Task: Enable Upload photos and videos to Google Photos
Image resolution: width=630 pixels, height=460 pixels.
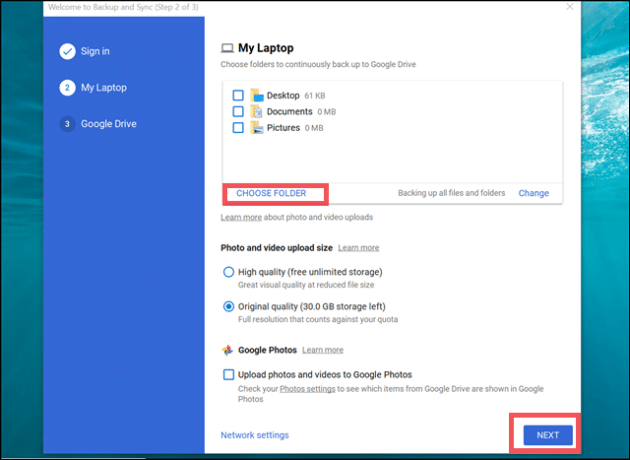Action: (x=228, y=374)
